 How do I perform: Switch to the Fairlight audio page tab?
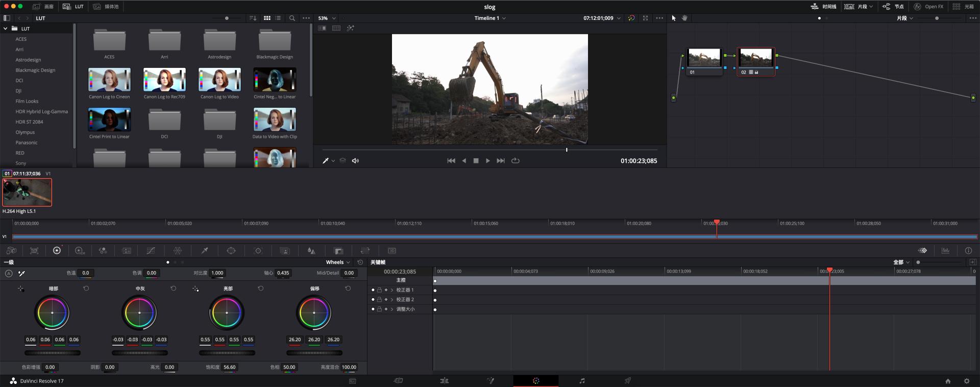[x=582, y=381]
